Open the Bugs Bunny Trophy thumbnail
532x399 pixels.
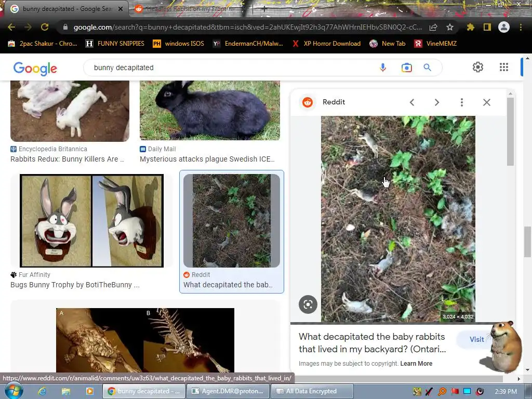point(91,220)
